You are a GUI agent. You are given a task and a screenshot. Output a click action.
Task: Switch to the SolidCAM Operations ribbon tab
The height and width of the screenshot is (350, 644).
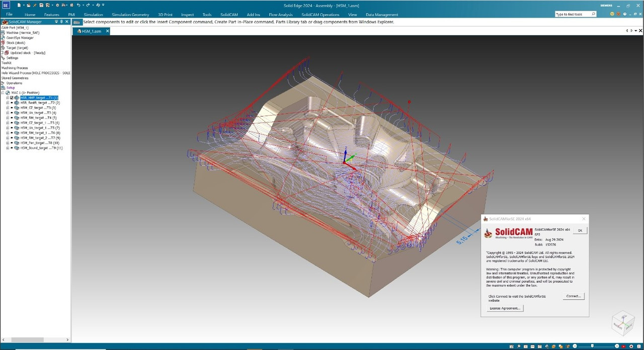(320, 15)
